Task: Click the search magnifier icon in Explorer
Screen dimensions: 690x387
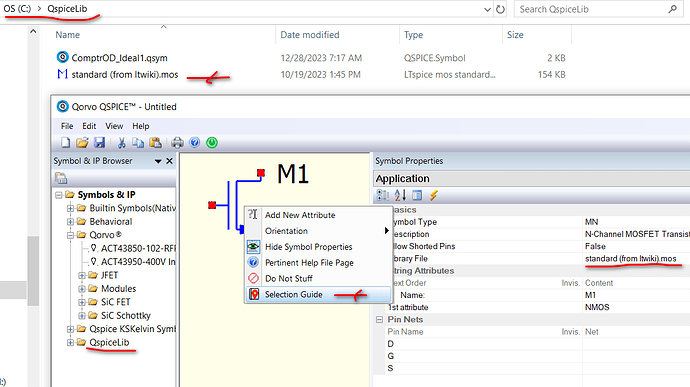Action: 672,9
